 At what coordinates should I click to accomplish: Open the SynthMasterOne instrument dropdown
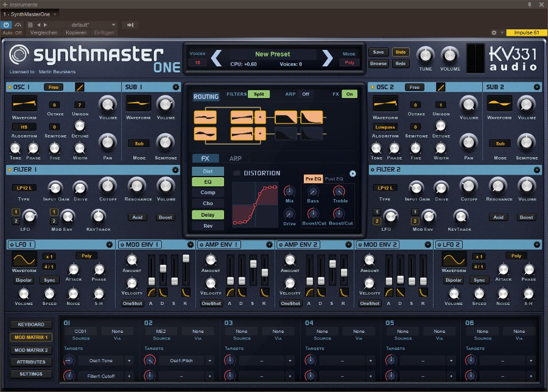point(30,15)
